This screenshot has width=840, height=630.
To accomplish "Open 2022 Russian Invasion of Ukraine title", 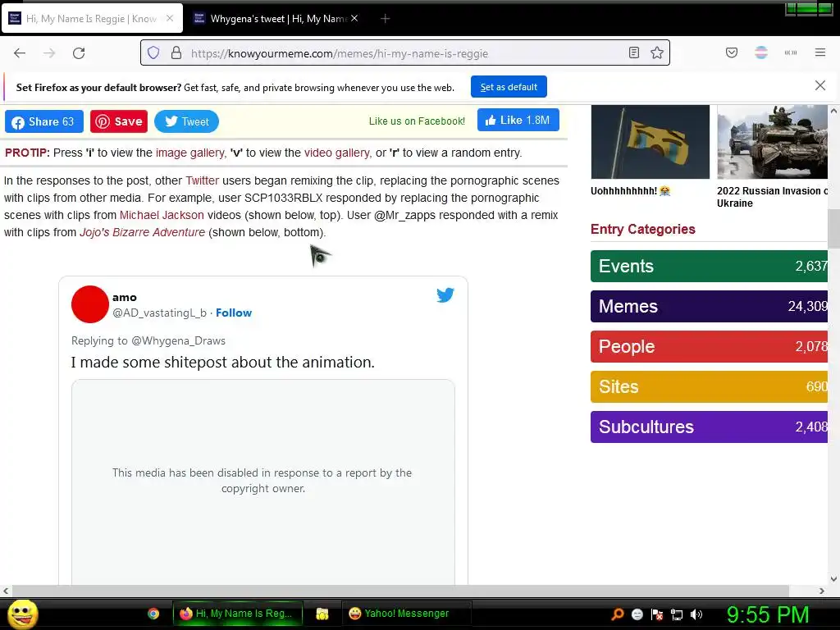I will click(x=772, y=197).
